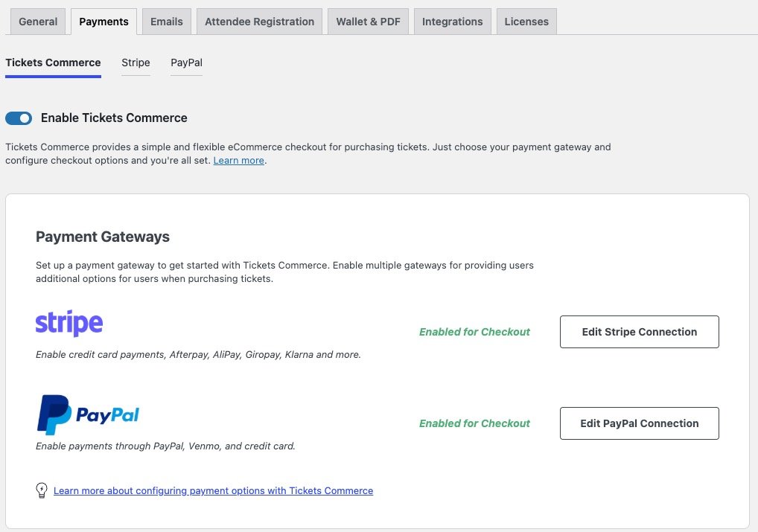Select the Tickets Commerce sub-tab
This screenshot has width=758, height=532.
53,63
